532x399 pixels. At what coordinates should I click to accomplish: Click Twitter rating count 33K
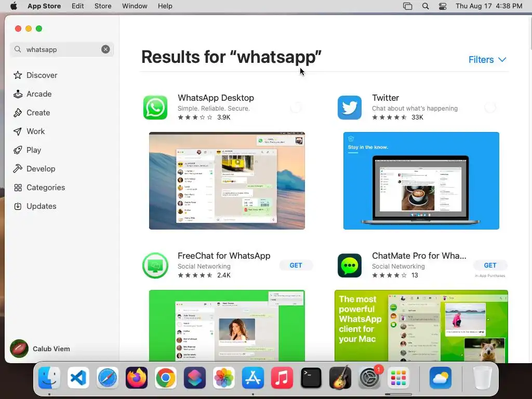point(417,117)
